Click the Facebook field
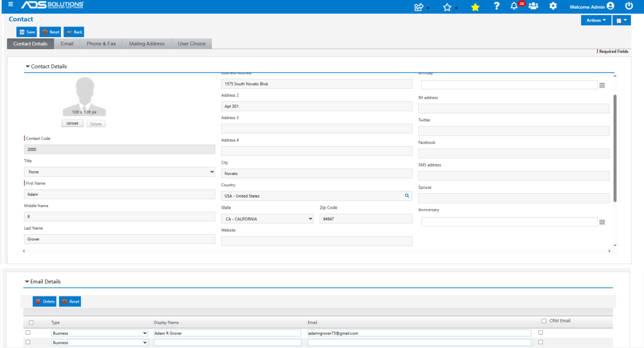644x348 pixels. 514,154
